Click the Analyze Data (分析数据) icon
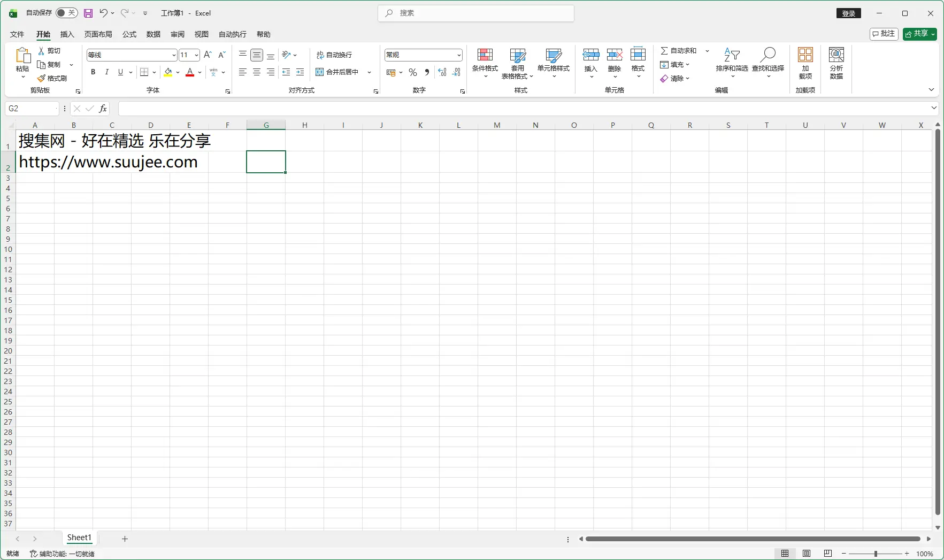944x560 pixels. [x=836, y=55]
